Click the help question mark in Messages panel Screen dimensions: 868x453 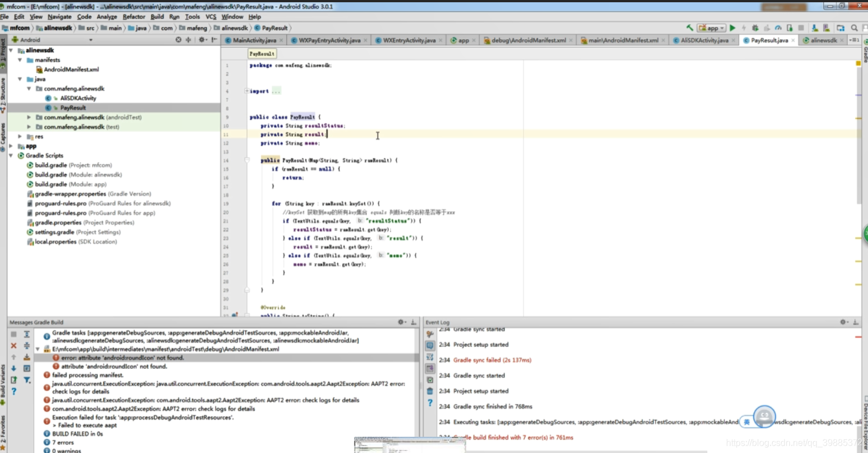click(13, 391)
